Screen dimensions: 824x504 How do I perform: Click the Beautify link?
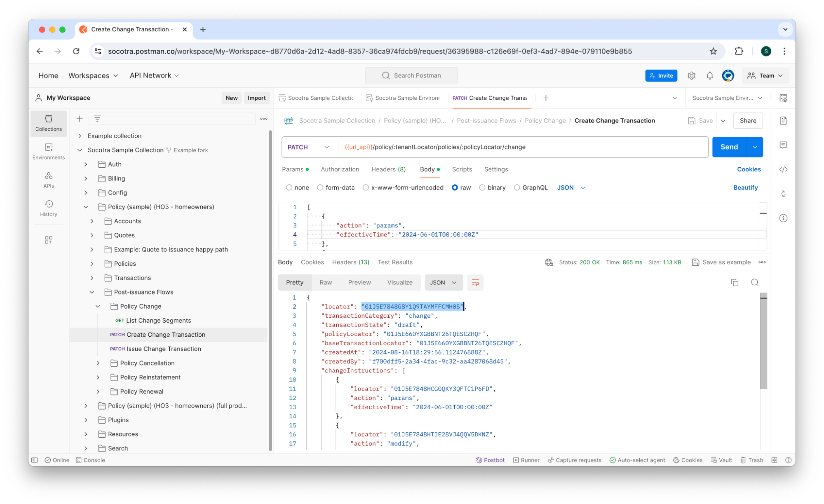coord(745,188)
